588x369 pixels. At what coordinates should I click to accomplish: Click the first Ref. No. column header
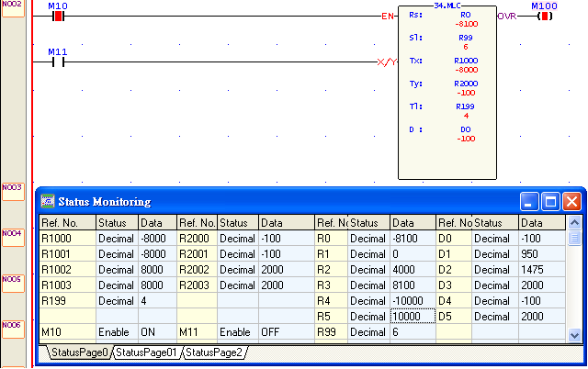click(x=67, y=222)
